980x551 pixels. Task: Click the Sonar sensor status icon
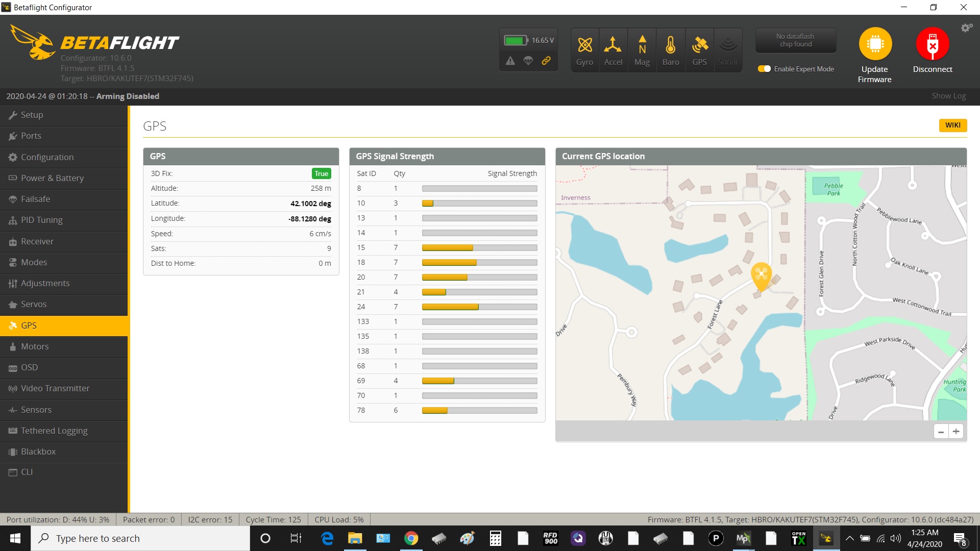tap(728, 50)
